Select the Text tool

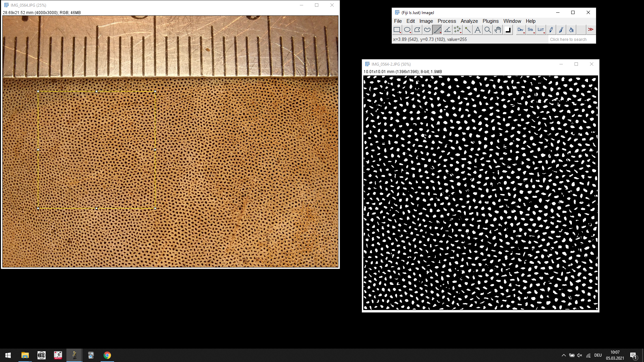tap(477, 30)
